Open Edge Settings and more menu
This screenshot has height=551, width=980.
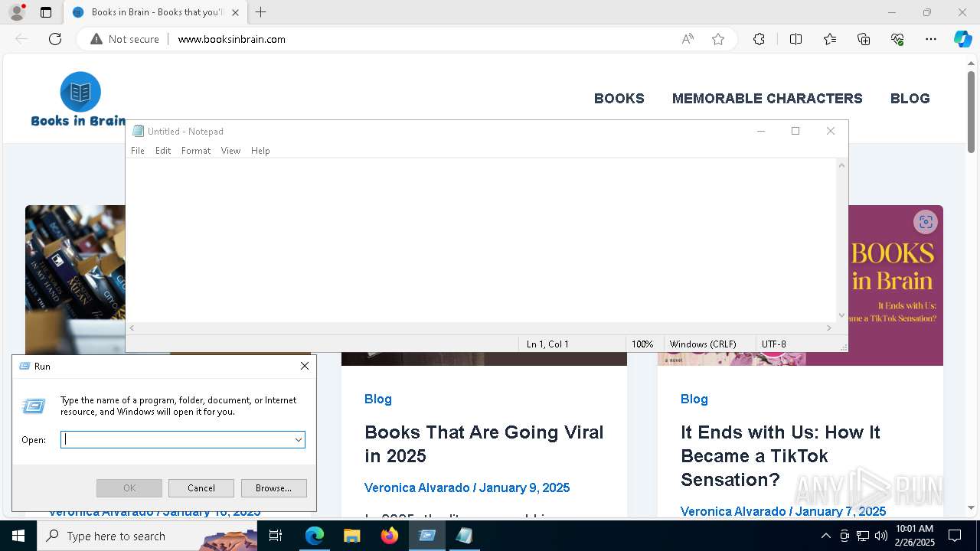click(931, 39)
